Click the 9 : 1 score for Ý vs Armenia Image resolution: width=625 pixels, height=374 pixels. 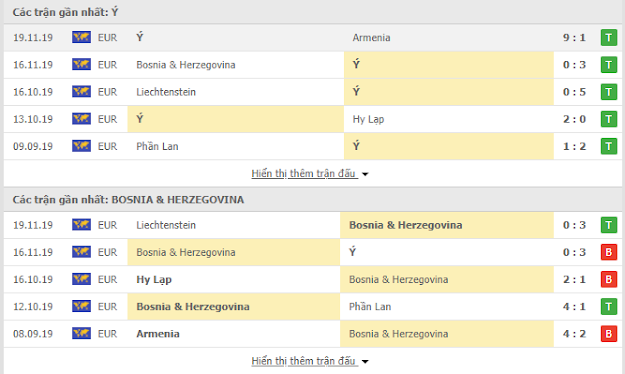click(574, 38)
